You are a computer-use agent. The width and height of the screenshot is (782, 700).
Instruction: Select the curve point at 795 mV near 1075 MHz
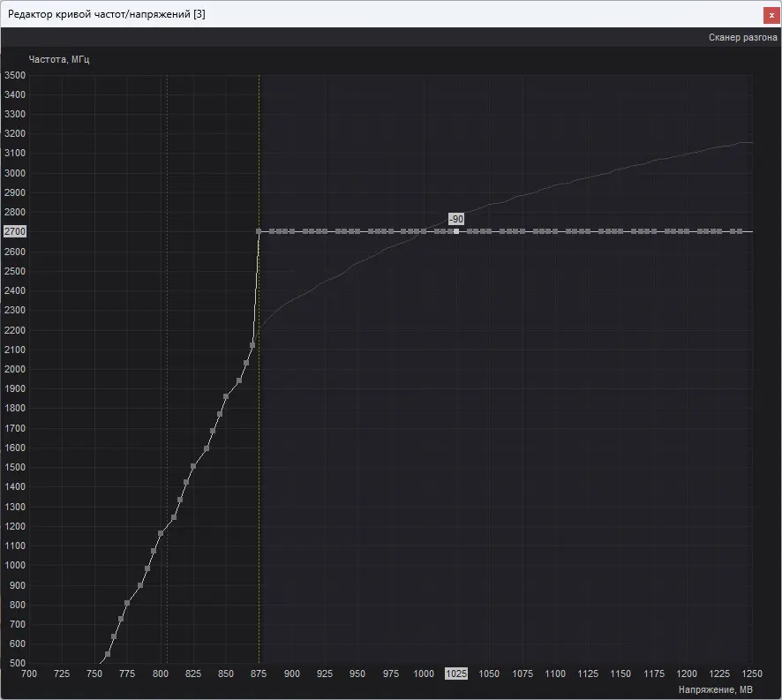click(154, 551)
